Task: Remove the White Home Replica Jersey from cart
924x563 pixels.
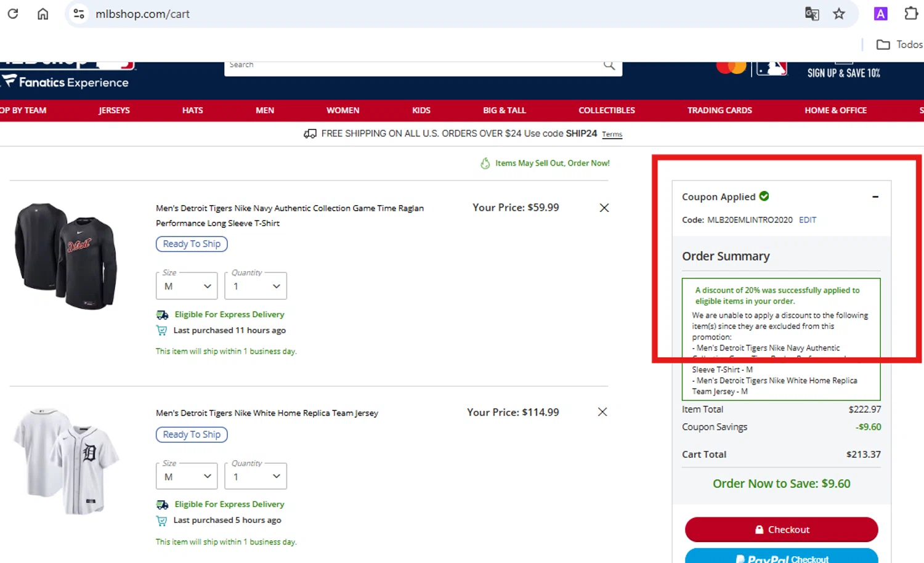Action: (x=602, y=412)
